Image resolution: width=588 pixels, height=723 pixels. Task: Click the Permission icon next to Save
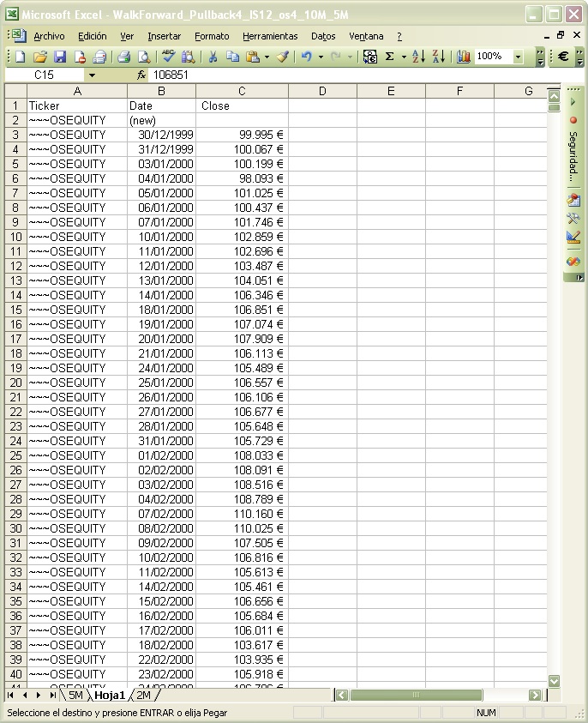[x=80, y=57]
